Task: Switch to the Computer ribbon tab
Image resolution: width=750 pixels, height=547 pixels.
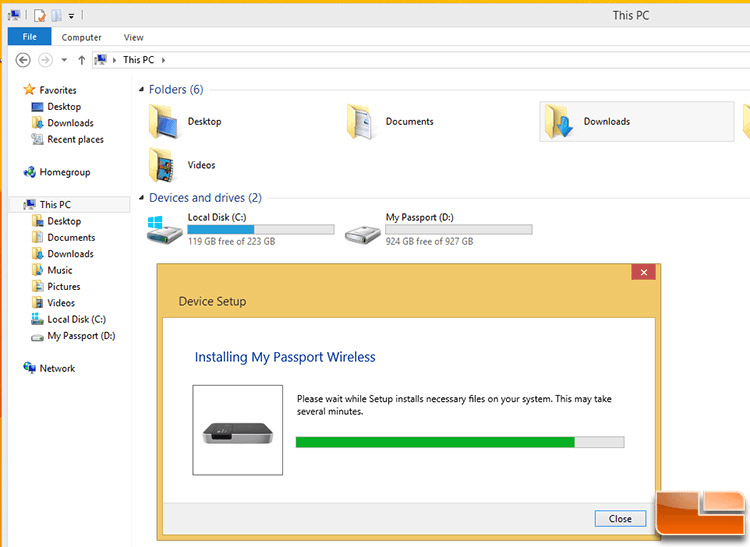Action: click(x=81, y=37)
